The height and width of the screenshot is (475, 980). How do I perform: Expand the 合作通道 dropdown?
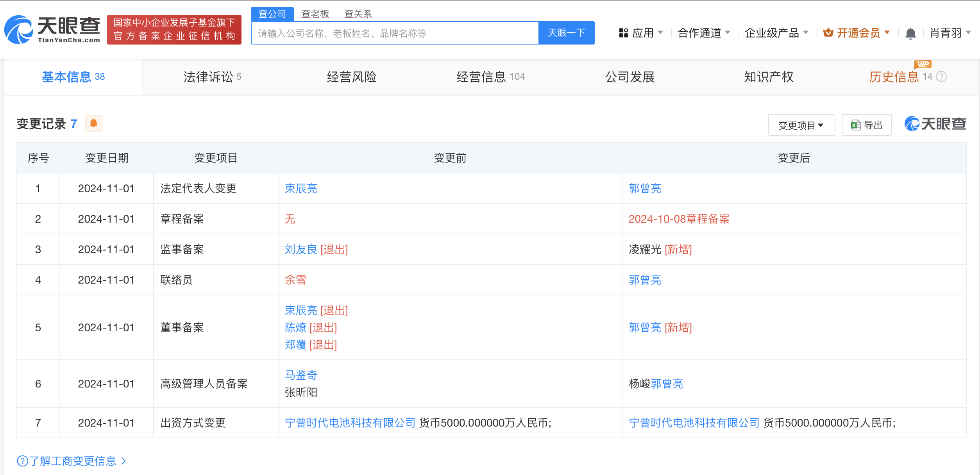704,33
